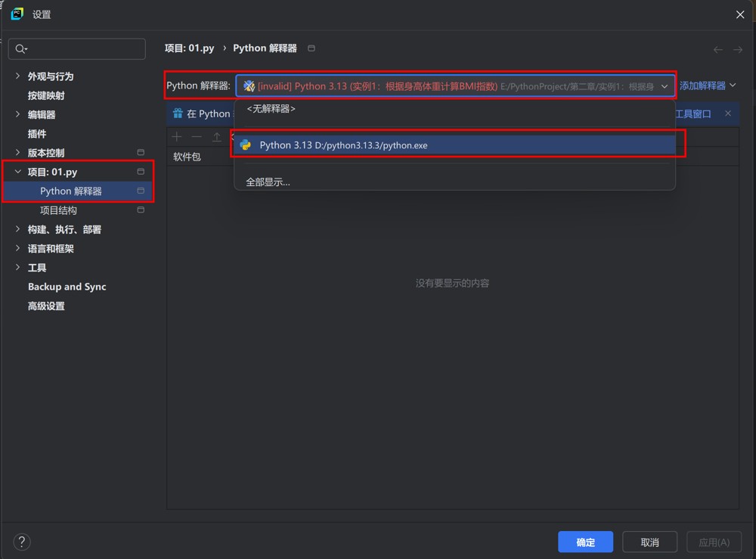Dismiss the Python tool window banner
756x559 pixels.
(728, 113)
